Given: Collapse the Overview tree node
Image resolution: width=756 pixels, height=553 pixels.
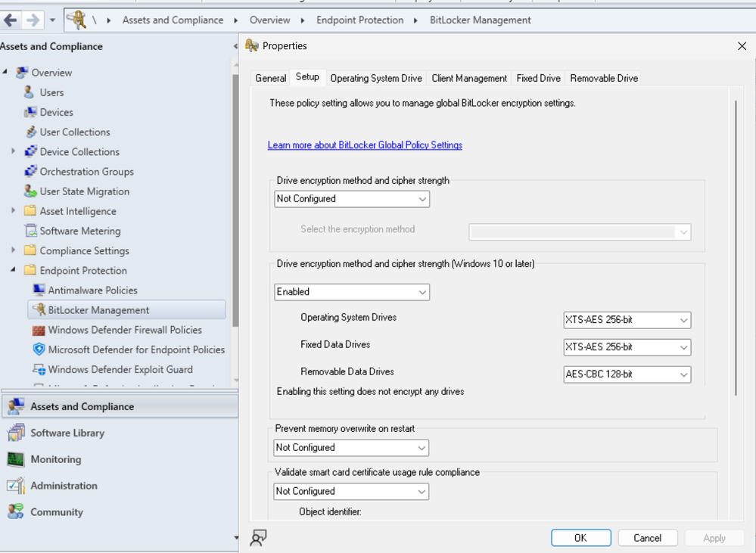Looking at the screenshot, I should point(5,72).
